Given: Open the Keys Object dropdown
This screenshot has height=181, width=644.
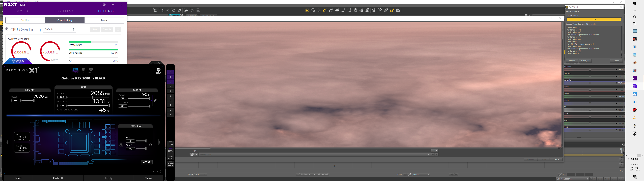Looking at the screenshot, I should 421,174.
